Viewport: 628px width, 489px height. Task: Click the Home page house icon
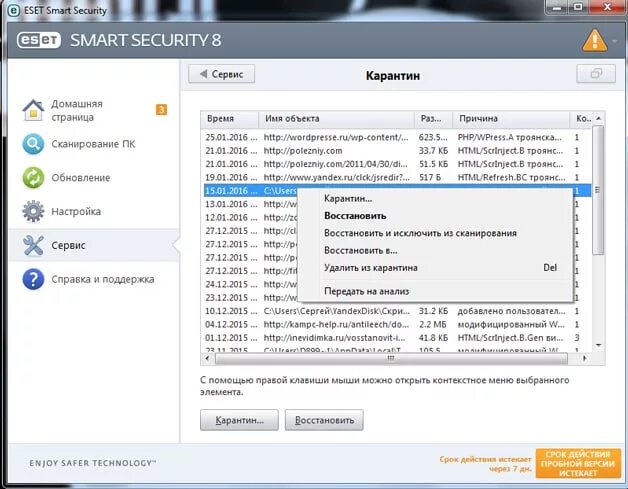(33, 110)
